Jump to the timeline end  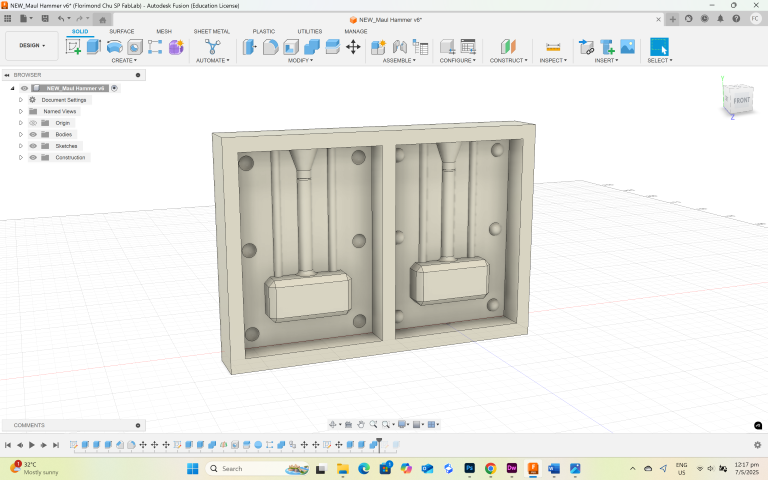pyautogui.click(x=56, y=445)
